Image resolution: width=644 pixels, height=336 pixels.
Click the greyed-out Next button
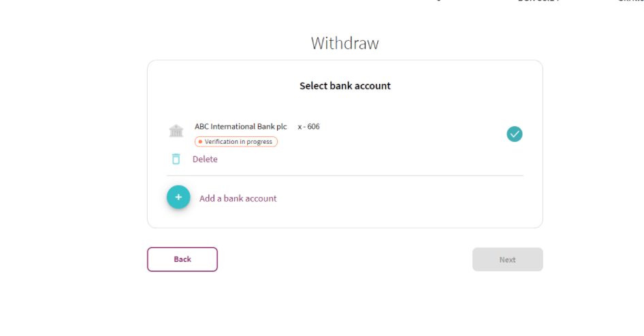[x=508, y=260]
